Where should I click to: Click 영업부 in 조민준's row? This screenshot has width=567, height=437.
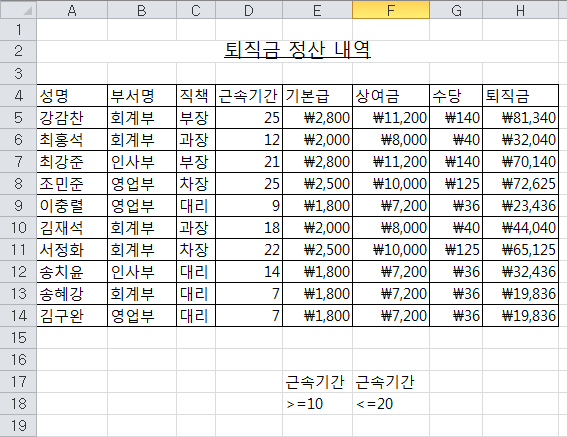142,184
